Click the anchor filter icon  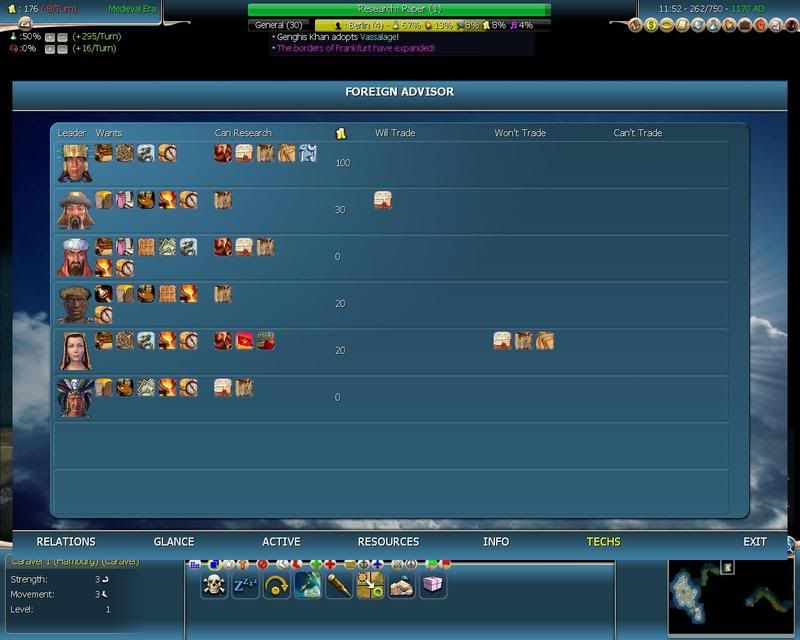coord(363,564)
